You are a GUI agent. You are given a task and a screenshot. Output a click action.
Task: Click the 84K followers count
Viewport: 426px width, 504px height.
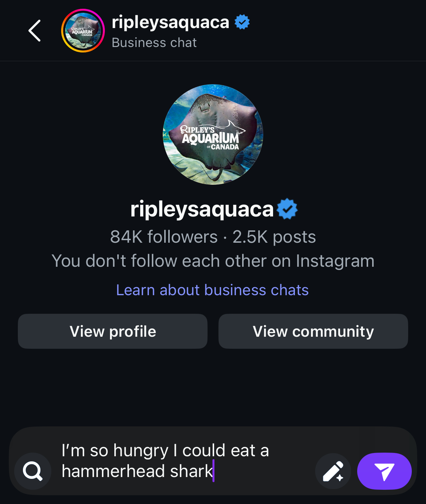(x=164, y=237)
